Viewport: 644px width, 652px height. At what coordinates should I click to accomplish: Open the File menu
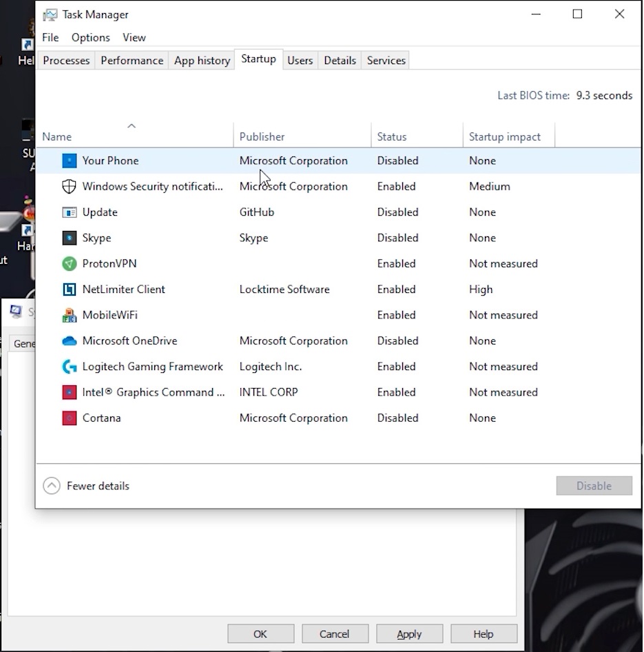(50, 37)
